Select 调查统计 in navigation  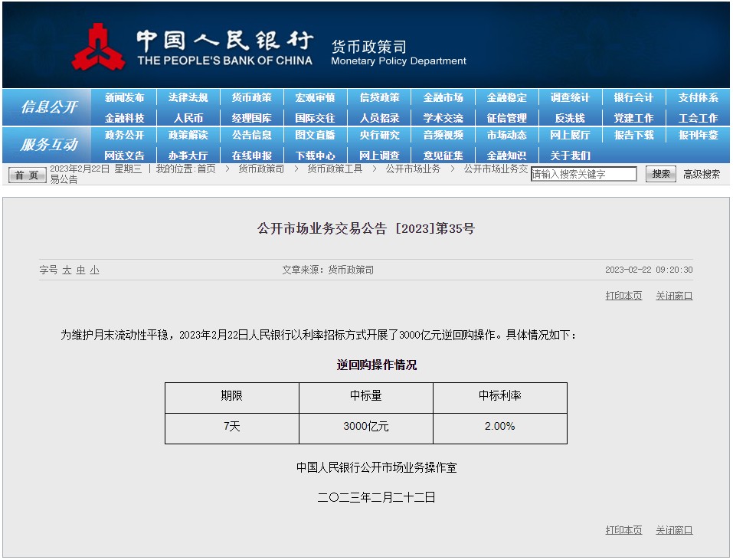(570, 97)
